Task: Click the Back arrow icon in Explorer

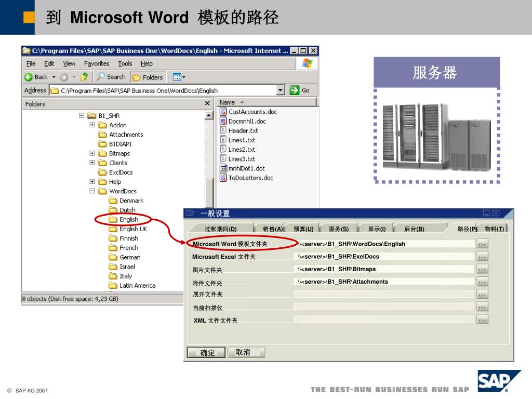Action: tap(29, 77)
